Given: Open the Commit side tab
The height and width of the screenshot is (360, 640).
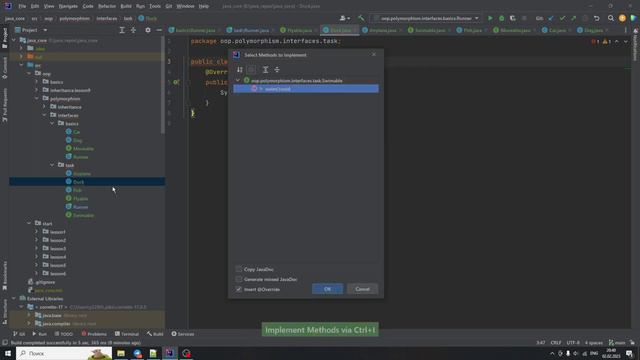Looking at the screenshot, I should 4,68.
